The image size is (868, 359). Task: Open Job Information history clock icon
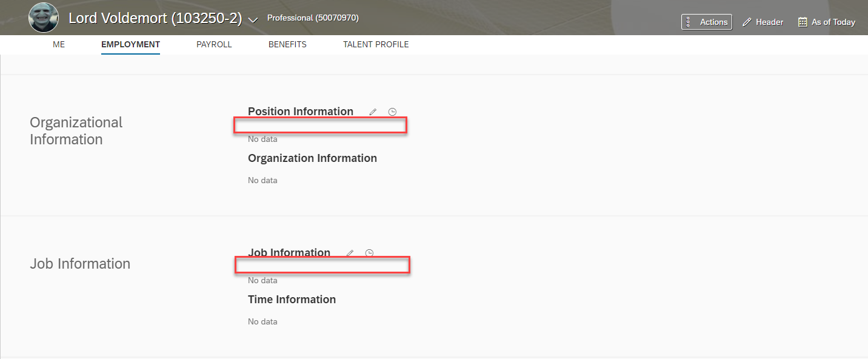point(369,253)
